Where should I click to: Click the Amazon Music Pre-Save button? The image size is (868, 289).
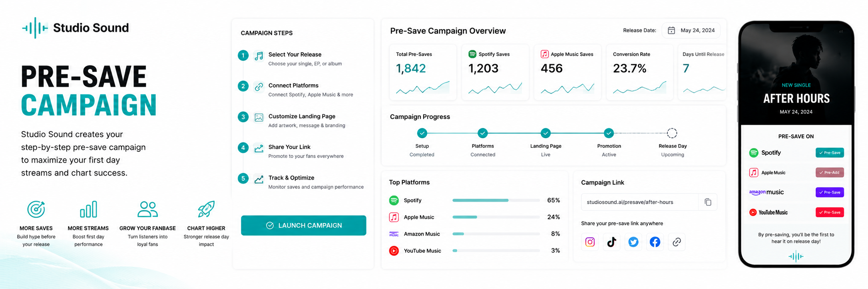point(830,192)
